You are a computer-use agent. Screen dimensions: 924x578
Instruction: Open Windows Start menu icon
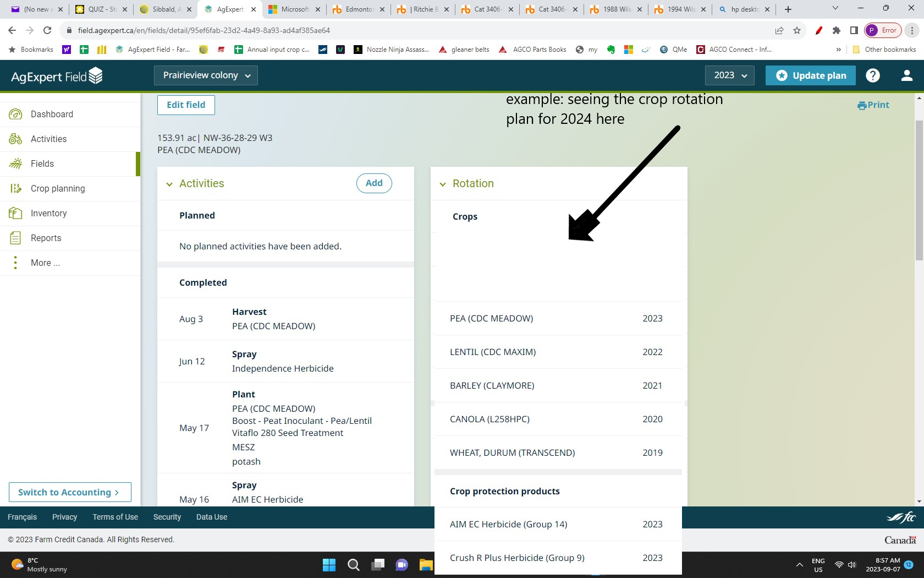pos(329,565)
